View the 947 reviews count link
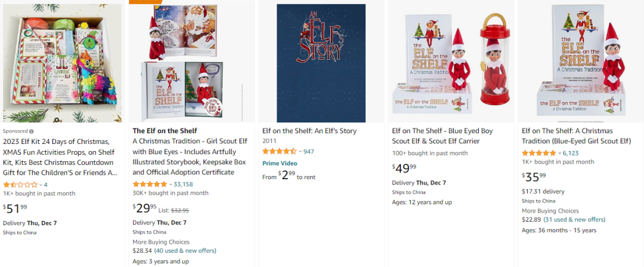 309,152
